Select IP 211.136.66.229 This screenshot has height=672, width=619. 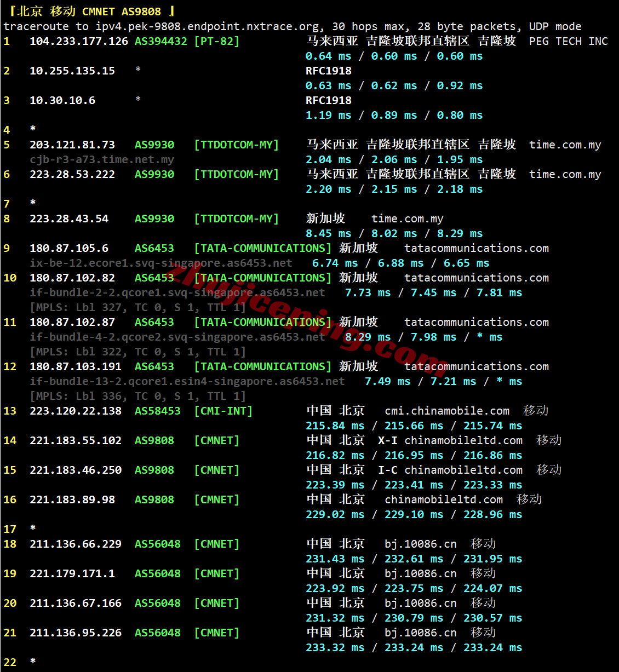pos(76,544)
